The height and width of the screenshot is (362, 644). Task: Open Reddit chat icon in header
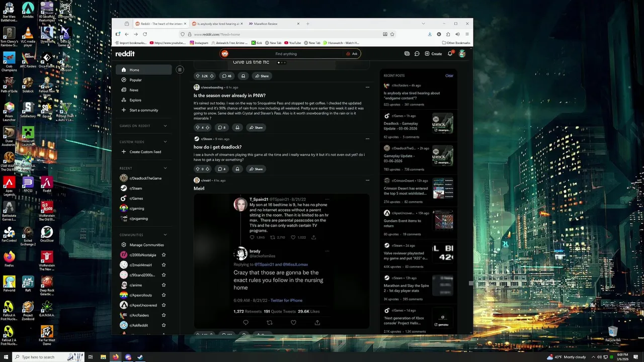tap(417, 54)
